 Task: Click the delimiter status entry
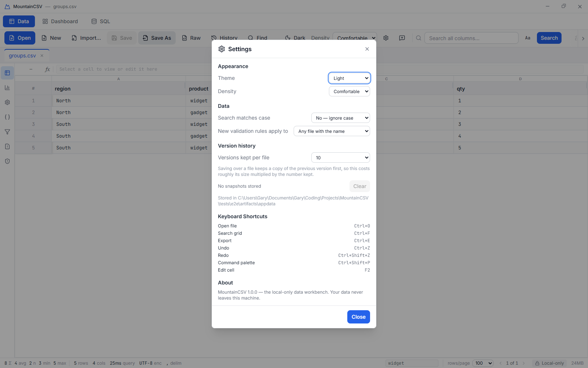174,363
